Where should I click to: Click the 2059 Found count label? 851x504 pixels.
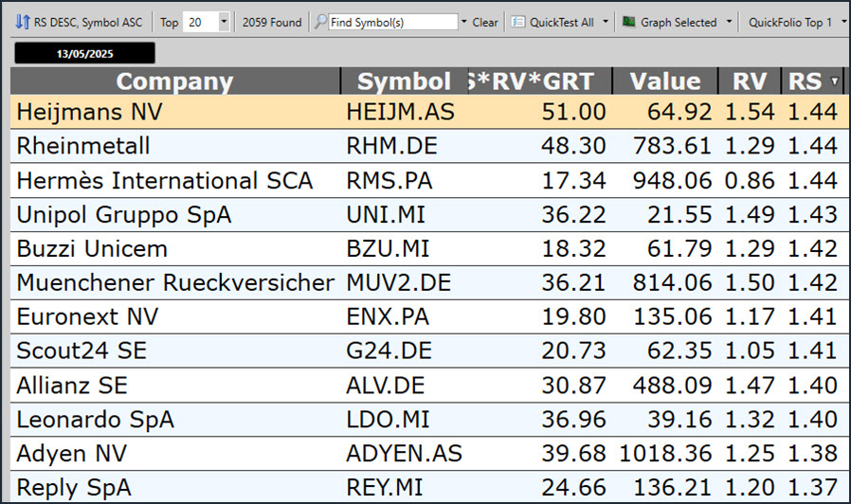[272, 22]
